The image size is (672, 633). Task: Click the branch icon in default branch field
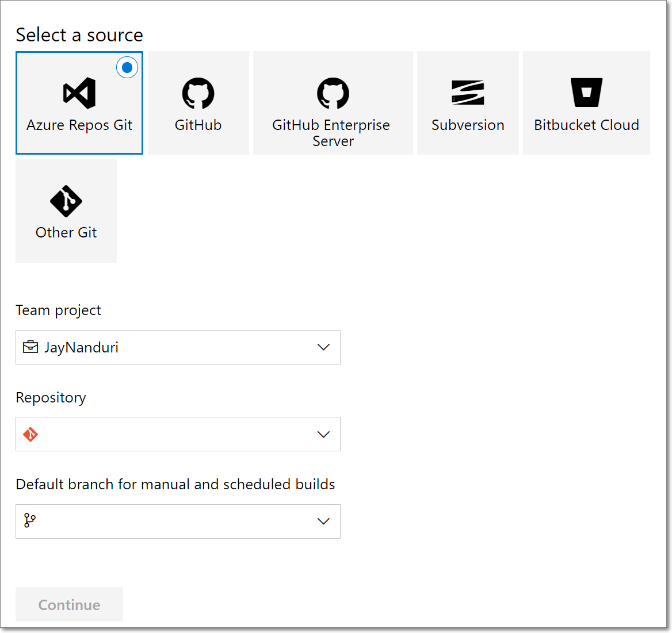coord(29,521)
